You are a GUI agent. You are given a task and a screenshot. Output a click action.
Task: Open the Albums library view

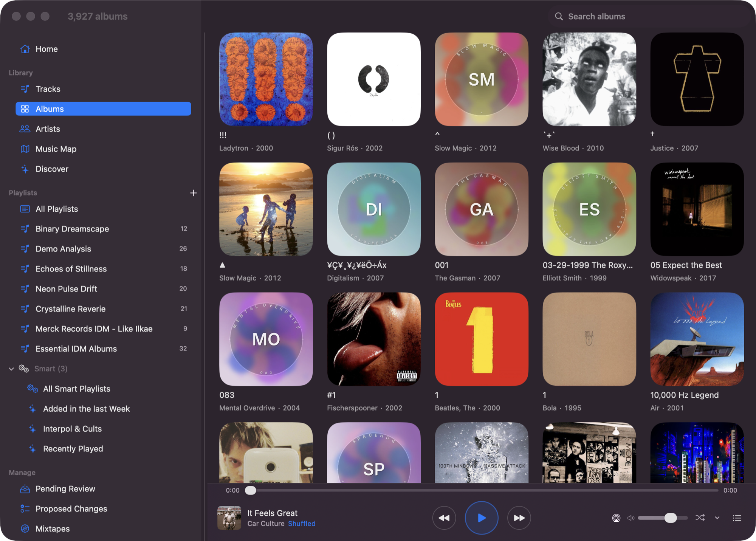[x=103, y=109]
